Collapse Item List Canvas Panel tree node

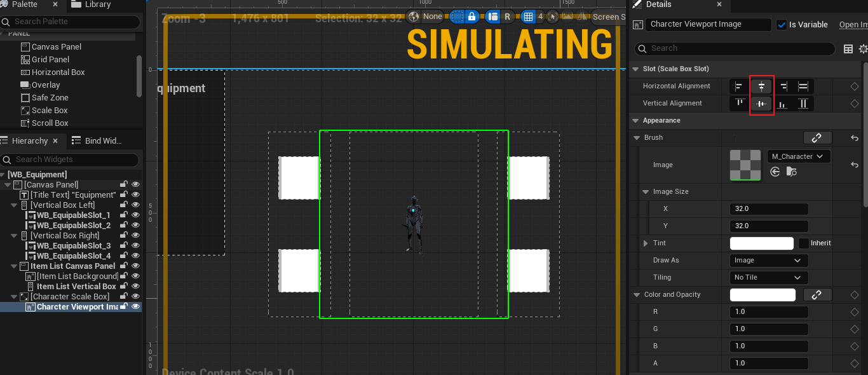click(x=15, y=266)
